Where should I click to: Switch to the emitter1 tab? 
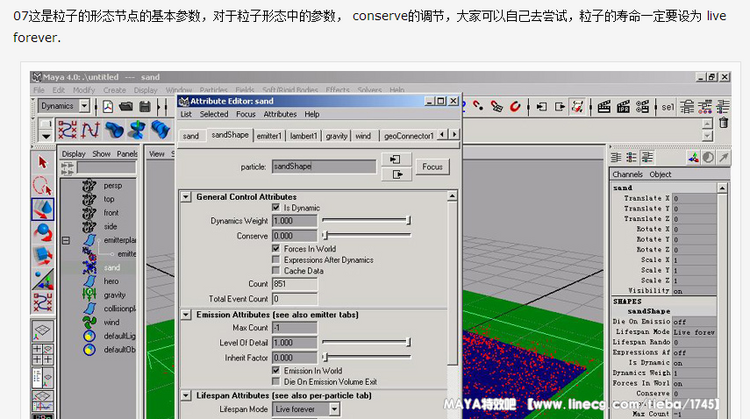pyautogui.click(x=269, y=136)
